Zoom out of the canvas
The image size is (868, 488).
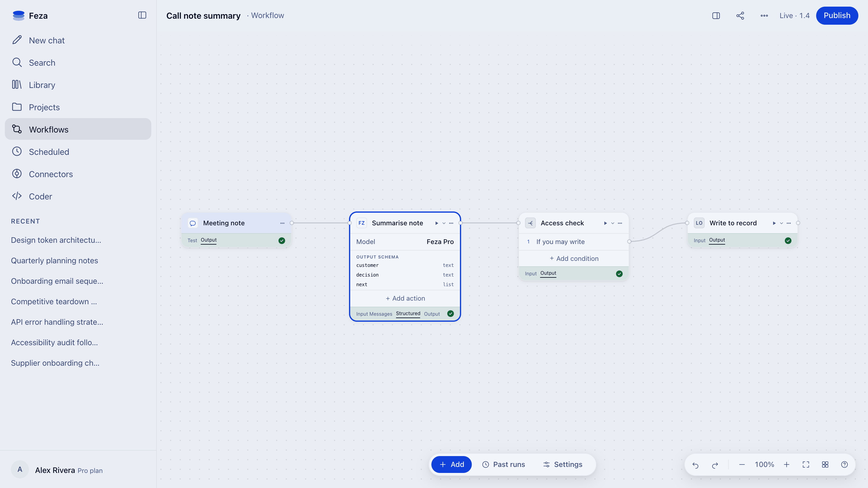[x=742, y=465]
